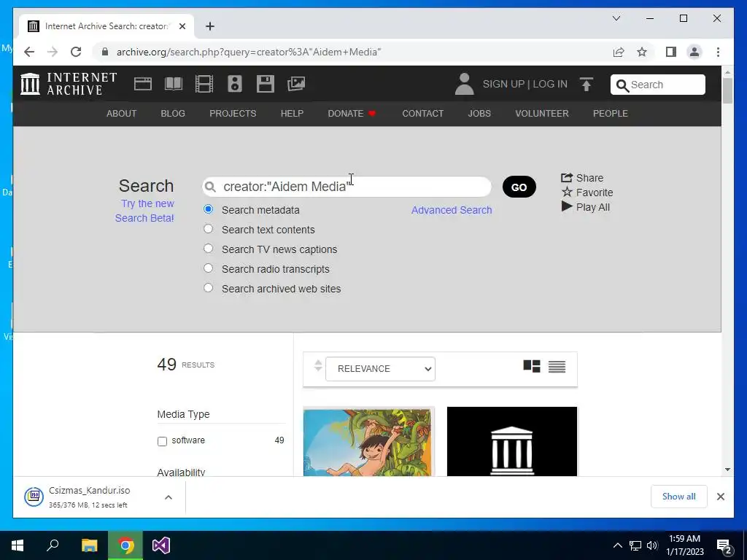
Task: Click the header Search box
Action: pyautogui.click(x=658, y=85)
